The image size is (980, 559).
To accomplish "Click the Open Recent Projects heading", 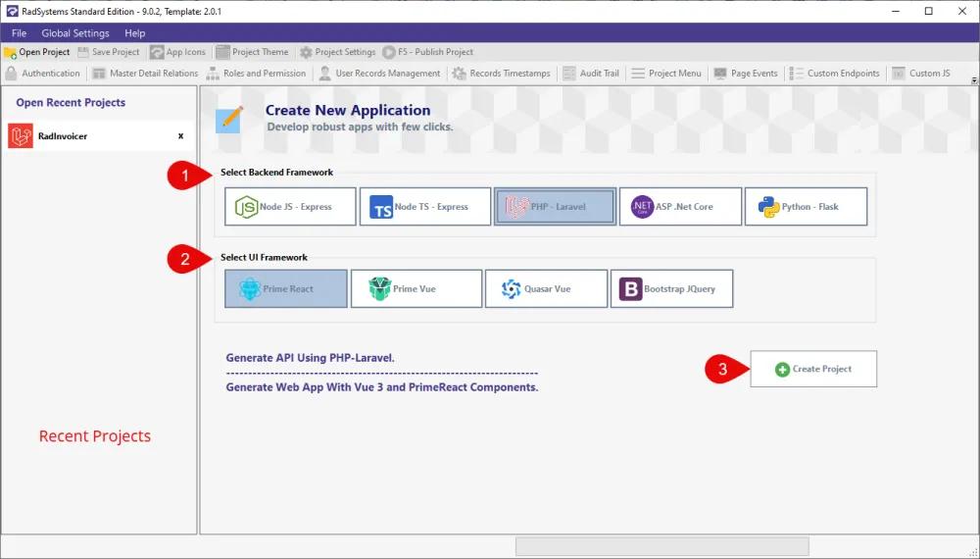I will click(x=71, y=103).
